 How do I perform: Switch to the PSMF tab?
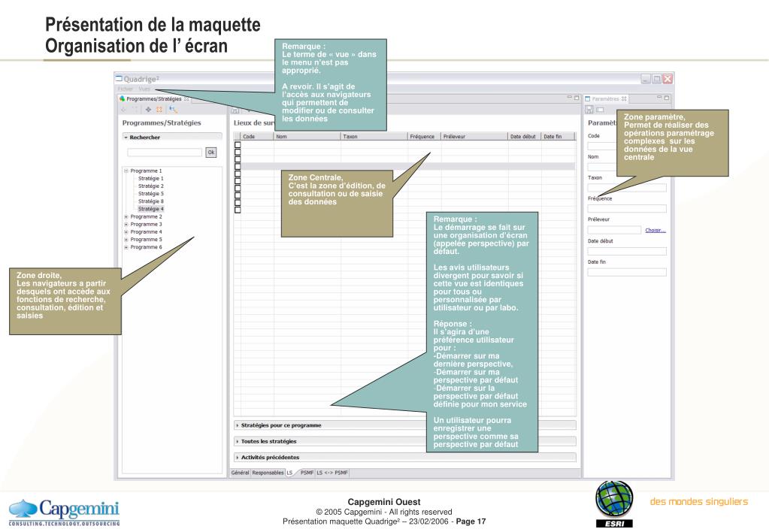[307, 473]
